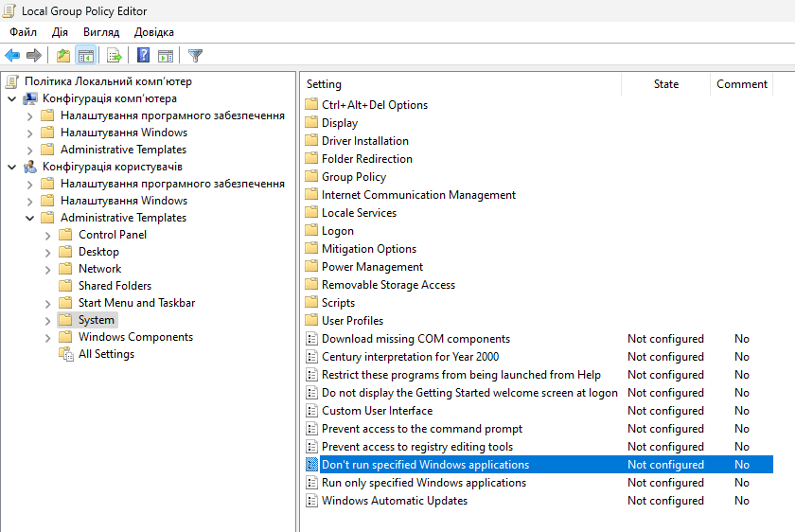Click the Export List toolbar icon
The height and width of the screenshot is (532, 795).
point(115,56)
